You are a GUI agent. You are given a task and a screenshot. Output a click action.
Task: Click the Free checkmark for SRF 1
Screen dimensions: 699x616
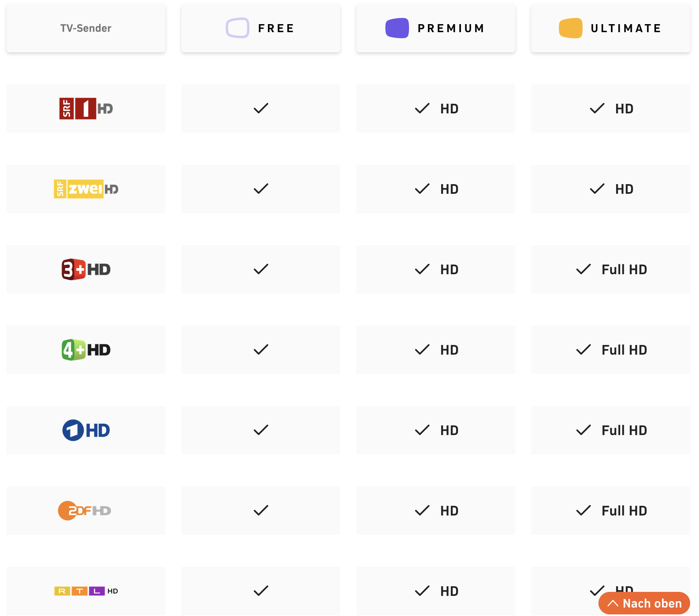[261, 109]
